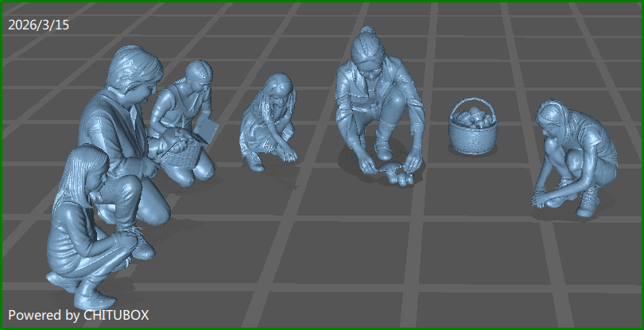
Task: Select the kneeling woman holding a basket
Action: click(x=184, y=123)
